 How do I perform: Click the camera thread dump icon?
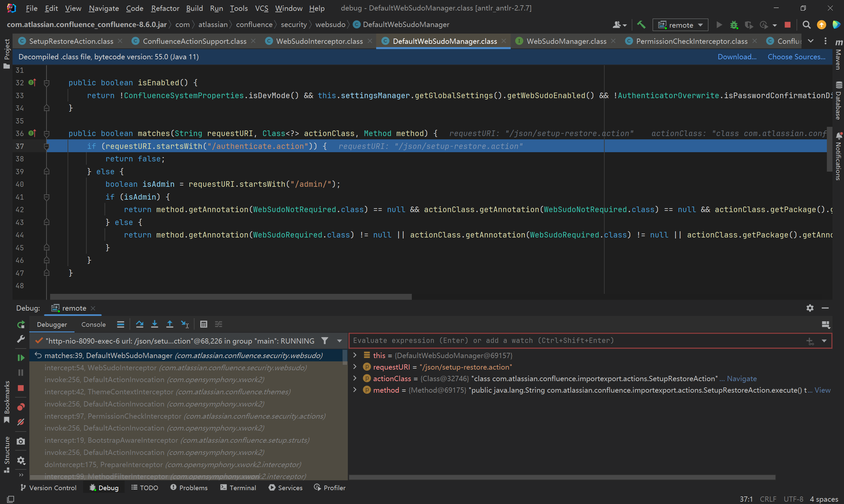pos(21,441)
